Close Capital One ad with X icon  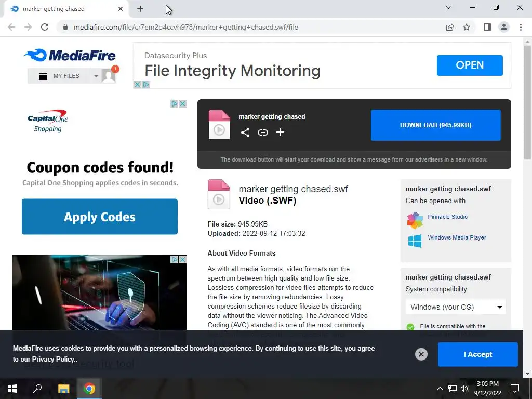tap(182, 103)
